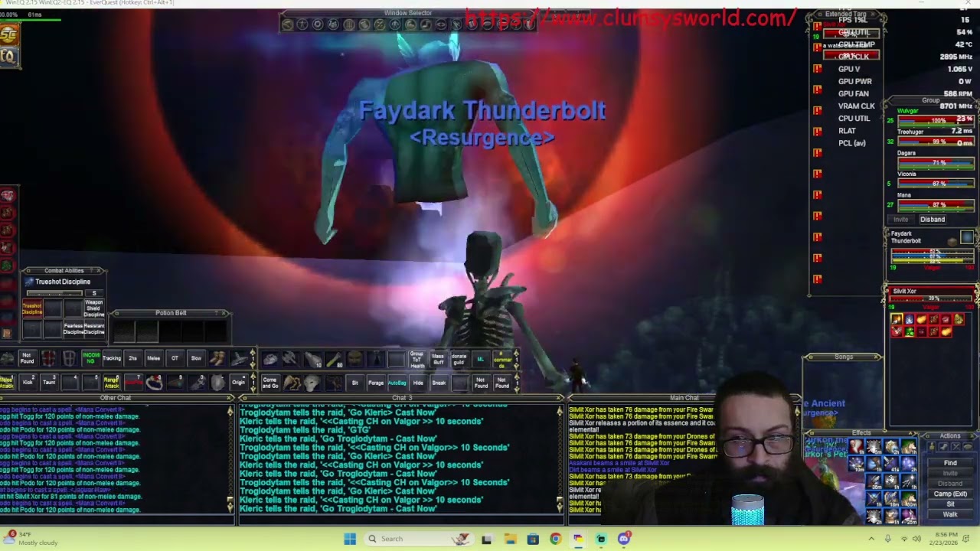Use the Taunt hotbutton
Screen dimensions: 980x551
pos(49,383)
